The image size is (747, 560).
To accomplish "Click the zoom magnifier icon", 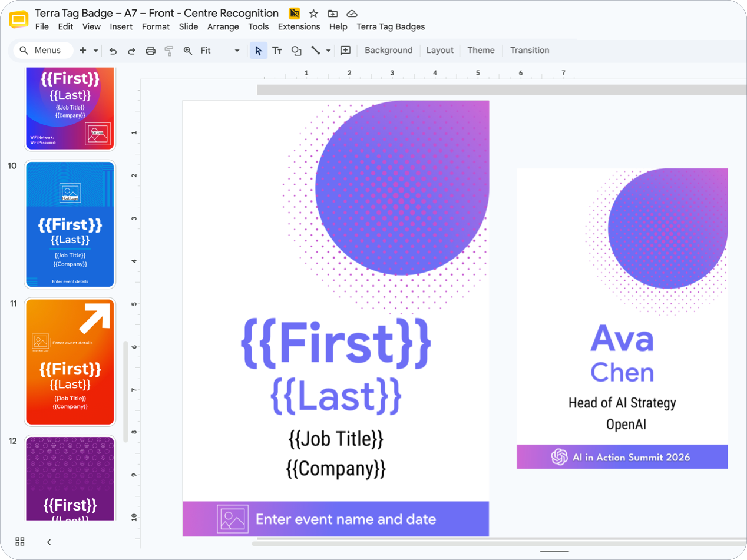I will pyautogui.click(x=188, y=51).
